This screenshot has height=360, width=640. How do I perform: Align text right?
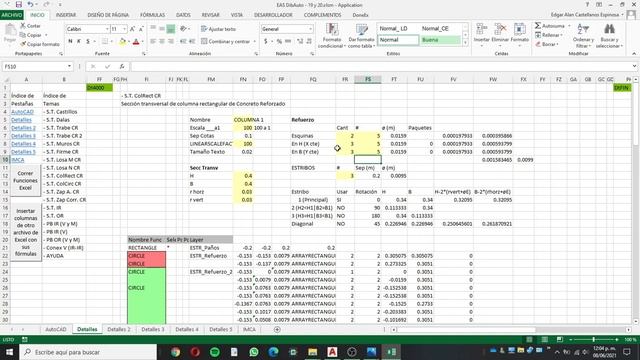171,41
